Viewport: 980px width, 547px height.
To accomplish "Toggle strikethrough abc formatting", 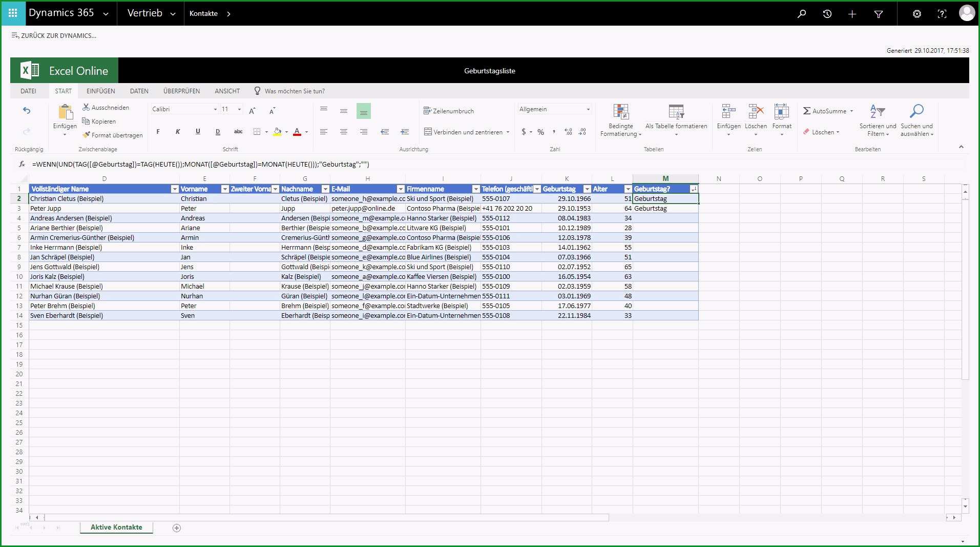I will 238,132.
